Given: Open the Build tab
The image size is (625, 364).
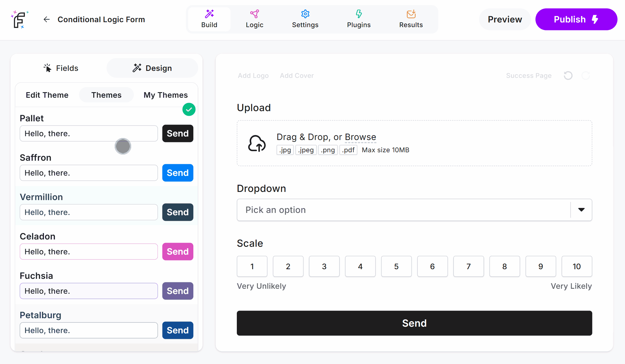Looking at the screenshot, I should click(x=209, y=19).
